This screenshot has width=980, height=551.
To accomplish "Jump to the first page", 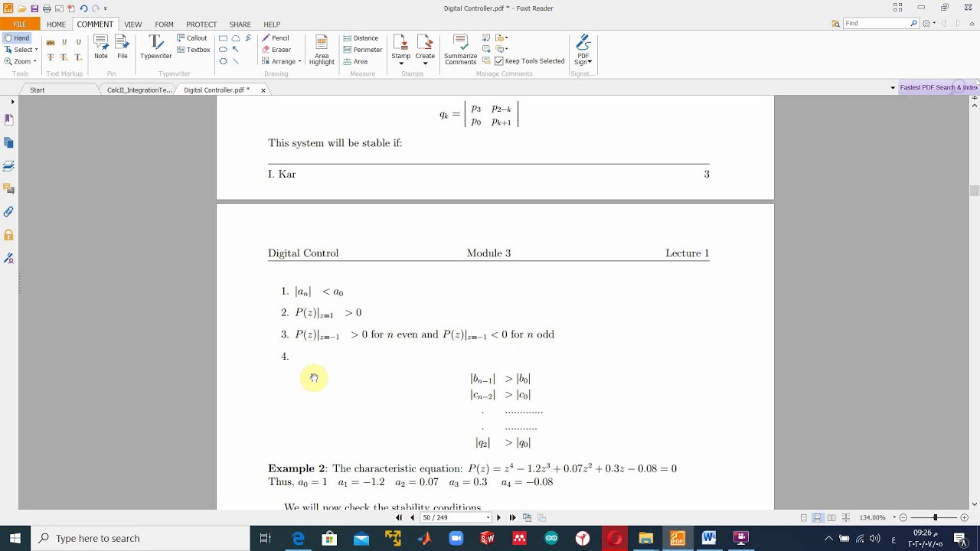I will click(399, 518).
